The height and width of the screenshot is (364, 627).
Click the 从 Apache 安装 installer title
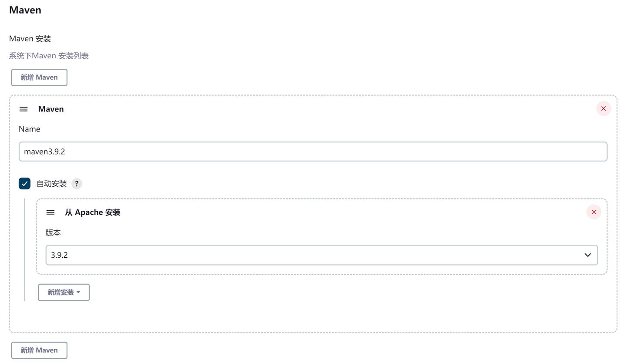click(92, 212)
